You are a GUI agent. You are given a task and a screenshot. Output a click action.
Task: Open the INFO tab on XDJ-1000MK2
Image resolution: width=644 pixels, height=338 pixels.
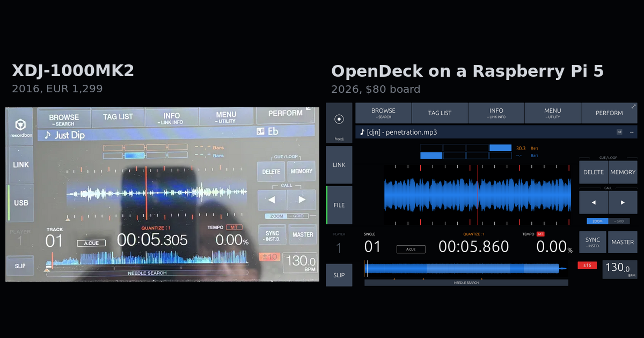point(172,117)
